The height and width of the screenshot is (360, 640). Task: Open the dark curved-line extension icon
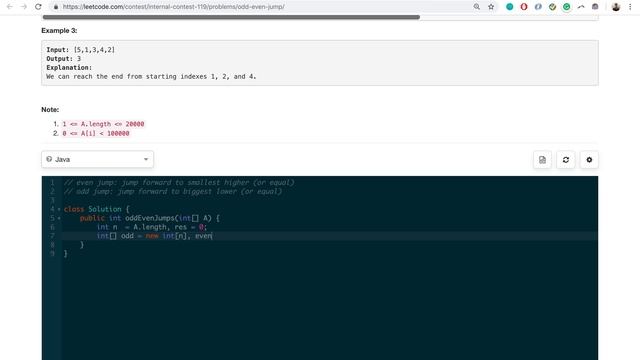point(581,7)
